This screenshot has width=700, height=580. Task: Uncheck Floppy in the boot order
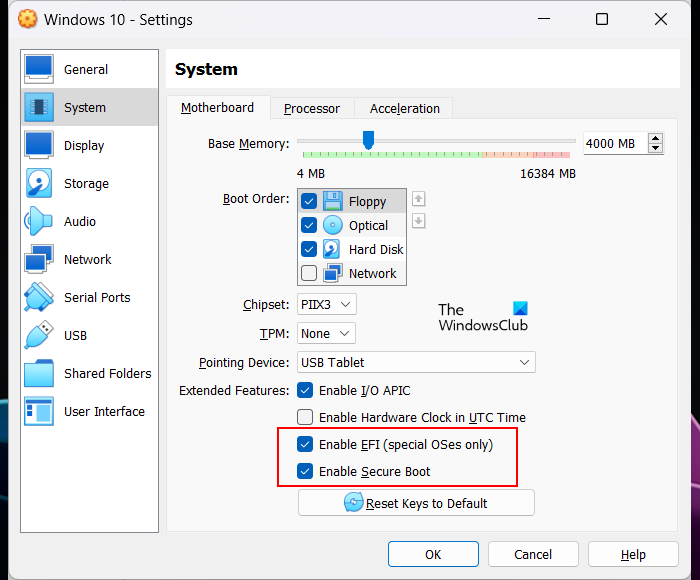(x=309, y=201)
